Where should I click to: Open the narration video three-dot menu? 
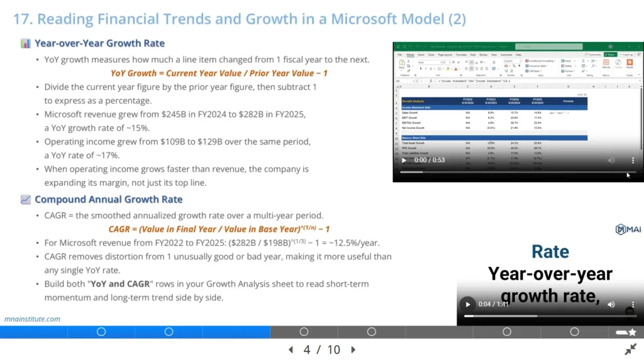click(633, 304)
